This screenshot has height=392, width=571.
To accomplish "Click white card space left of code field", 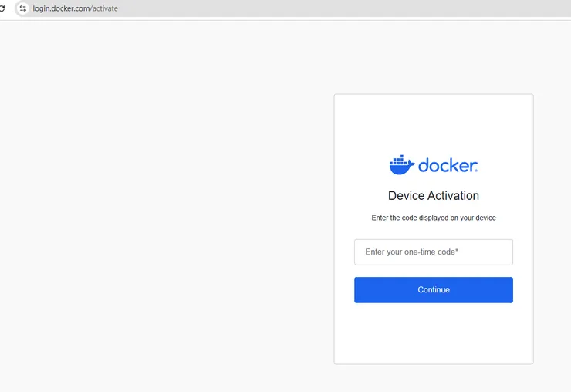I will [344, 252].
